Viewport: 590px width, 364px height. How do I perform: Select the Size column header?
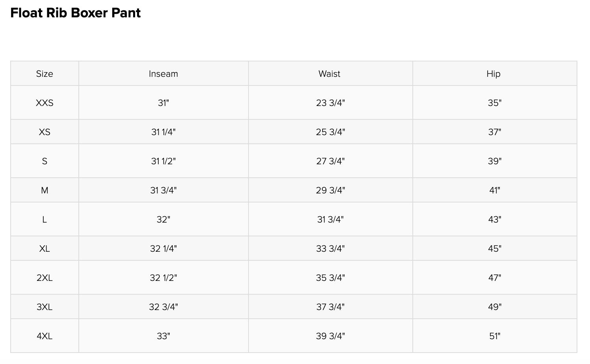45,74
